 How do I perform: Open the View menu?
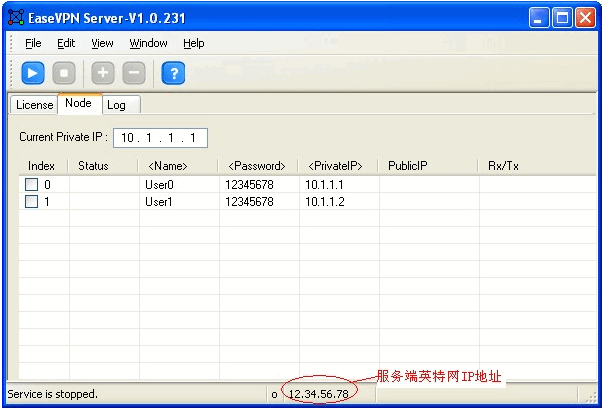102,43
